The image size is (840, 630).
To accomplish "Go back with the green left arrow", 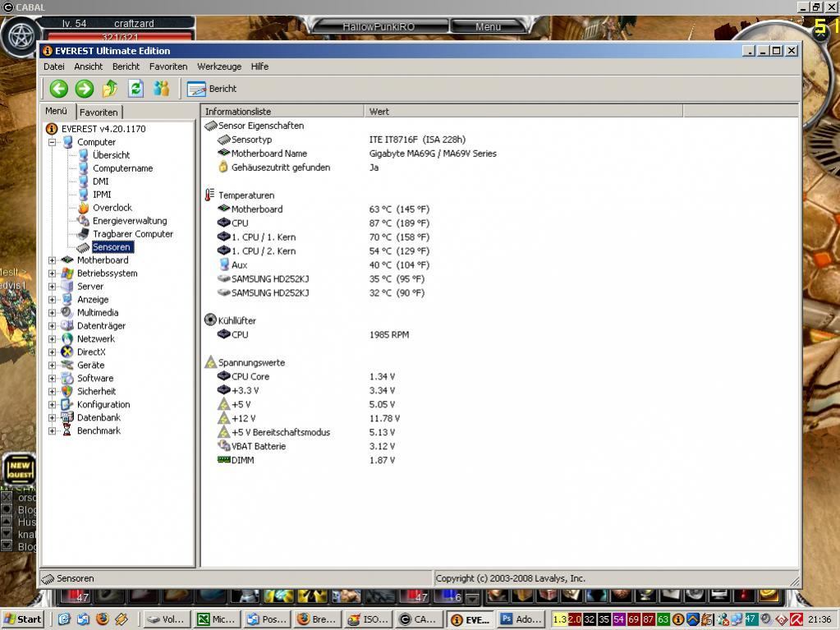I will [58, 89].
